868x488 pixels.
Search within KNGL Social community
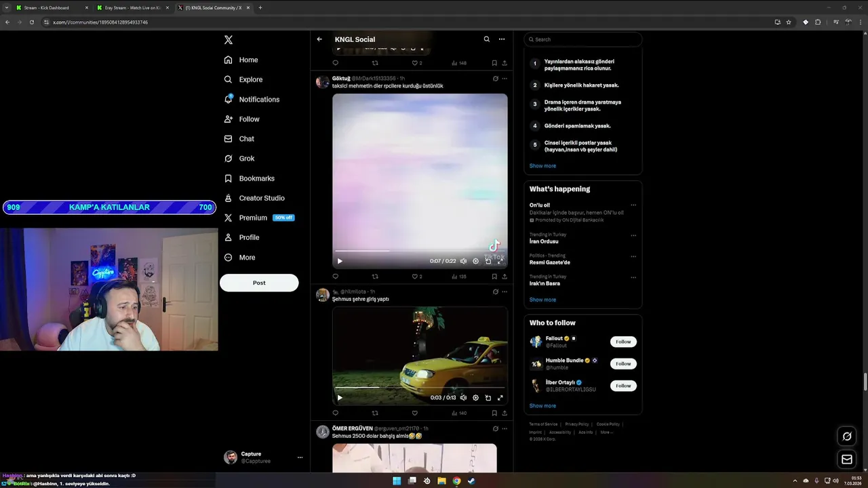(486, 39)
